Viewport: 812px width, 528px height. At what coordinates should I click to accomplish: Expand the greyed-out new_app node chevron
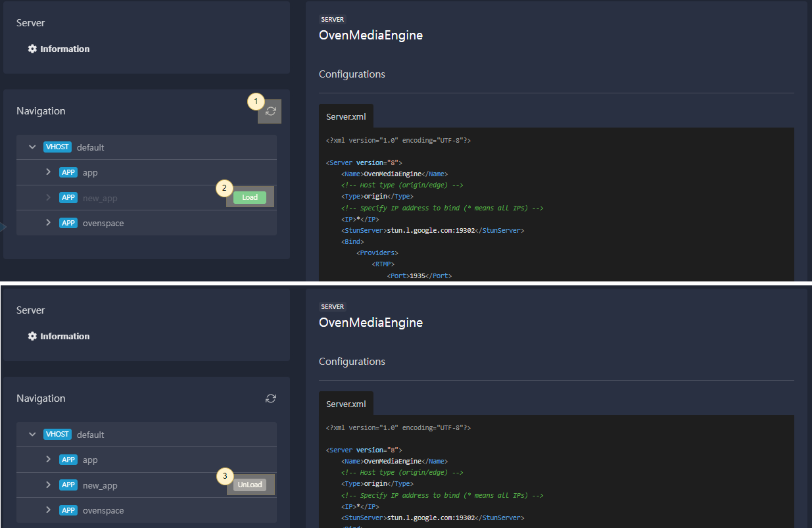[48, 197]
